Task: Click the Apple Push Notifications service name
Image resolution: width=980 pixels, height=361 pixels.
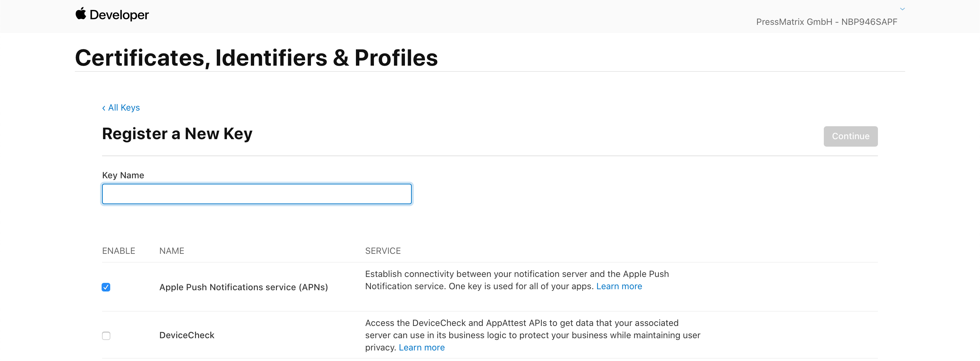Action: pos(244,287)
